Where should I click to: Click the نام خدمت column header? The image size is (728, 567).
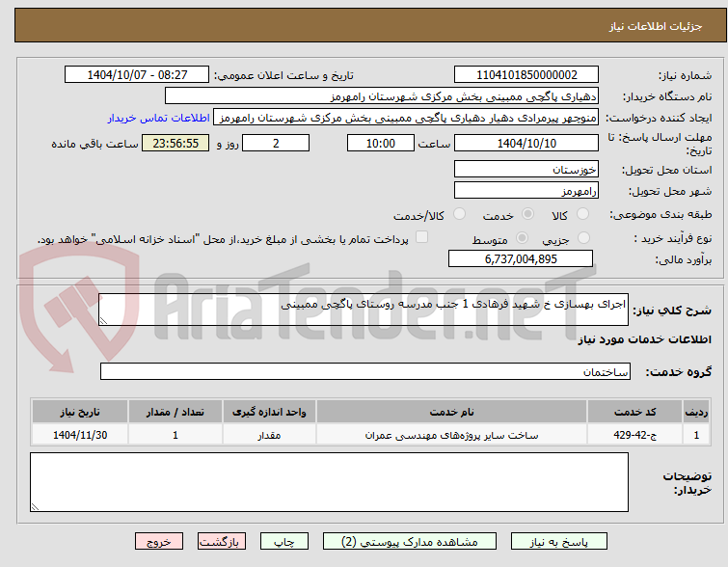pos(451,412)
